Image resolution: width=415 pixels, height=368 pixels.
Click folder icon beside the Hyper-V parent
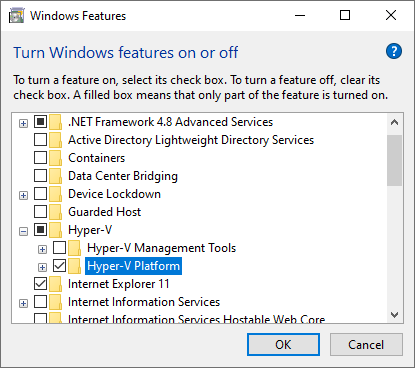(x=55, y=230)
